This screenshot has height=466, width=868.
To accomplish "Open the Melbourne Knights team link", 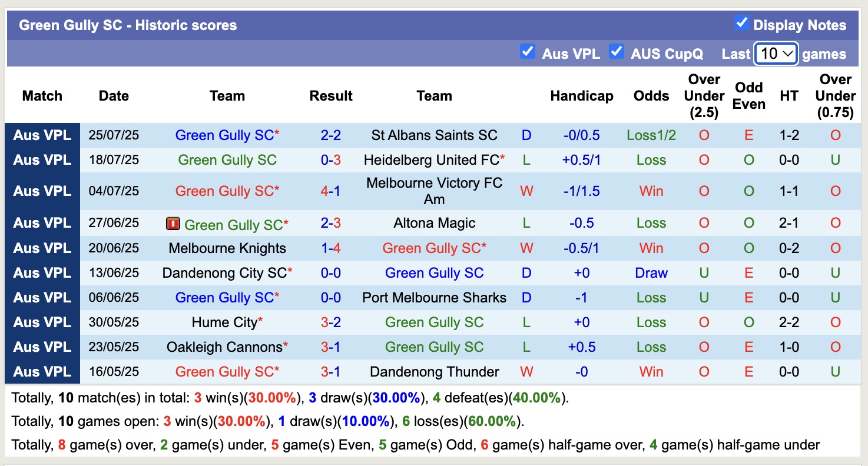I will coord(227,248).
